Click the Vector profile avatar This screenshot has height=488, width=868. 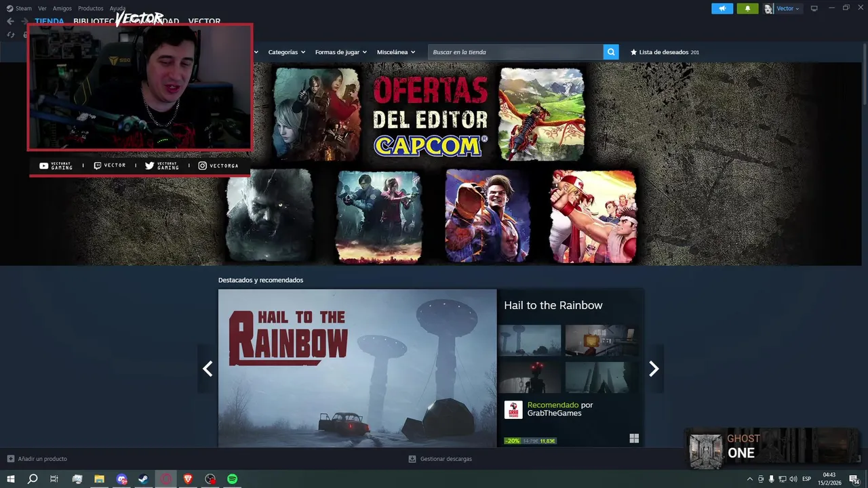pyautogui.click(x=768, y=9)
